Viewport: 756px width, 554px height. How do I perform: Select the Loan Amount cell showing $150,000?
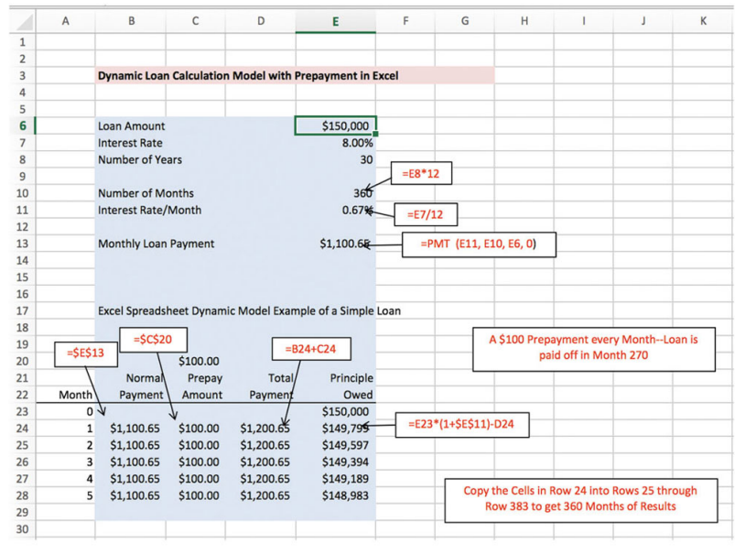(x=335, y=125)
